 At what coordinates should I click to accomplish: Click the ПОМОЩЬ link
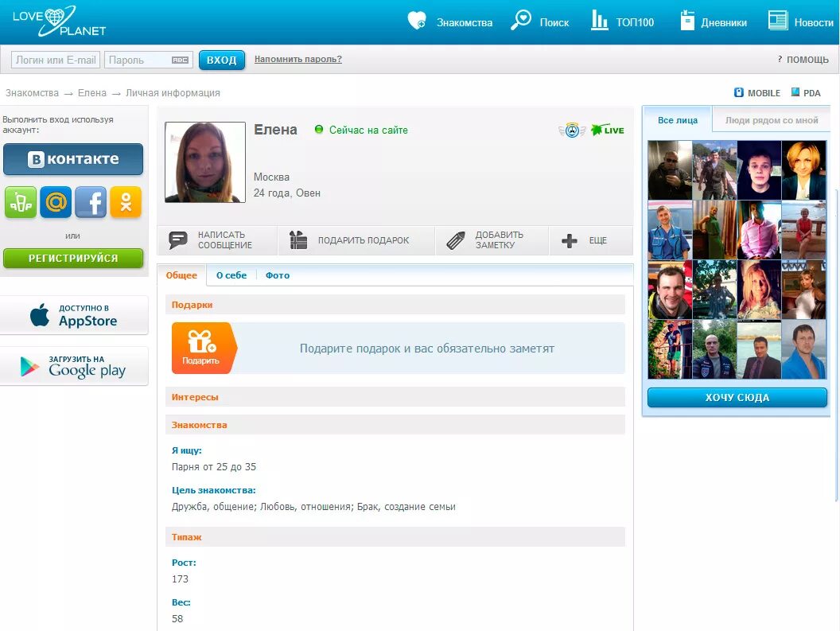pos(807,60)
